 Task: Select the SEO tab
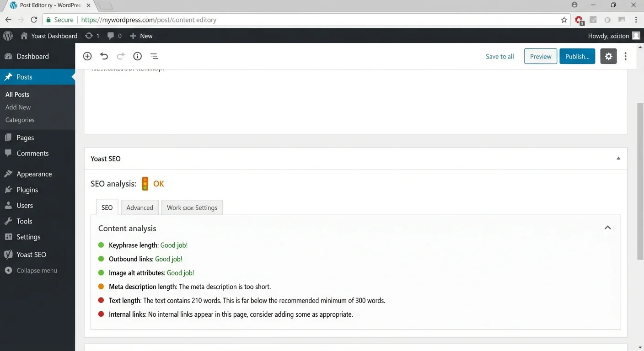[x=107, y=207]
